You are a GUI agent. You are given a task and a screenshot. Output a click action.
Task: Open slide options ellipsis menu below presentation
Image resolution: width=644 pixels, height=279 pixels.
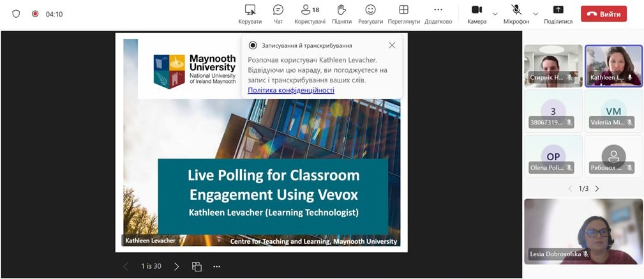click(217, 266)
